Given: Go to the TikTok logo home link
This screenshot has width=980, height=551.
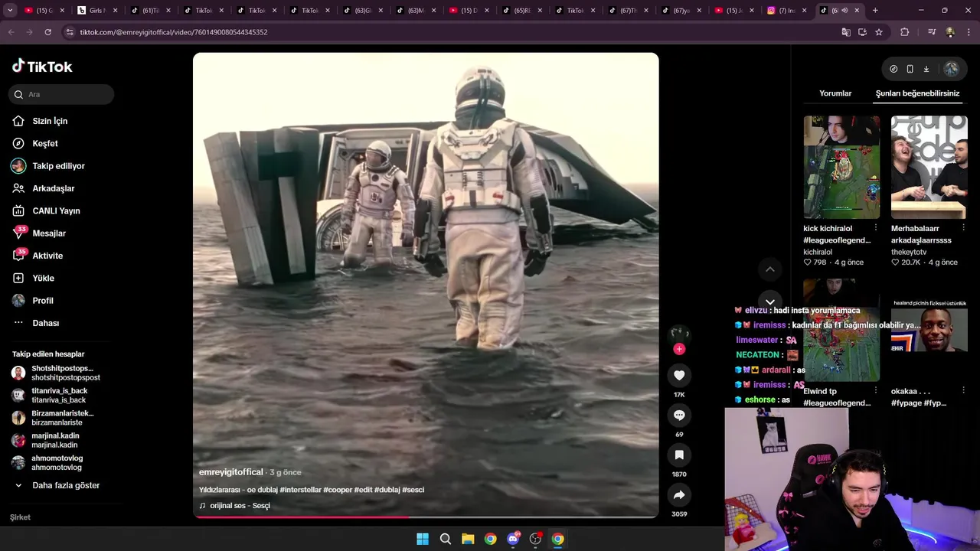Looking at the screenshot, I should pos(42,67).
